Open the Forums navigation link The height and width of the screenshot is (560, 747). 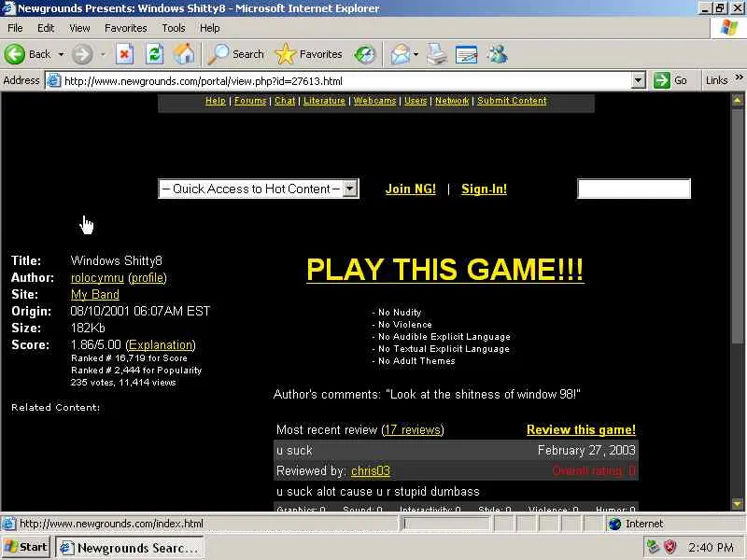pyautogui.click(x=250, y=101)
